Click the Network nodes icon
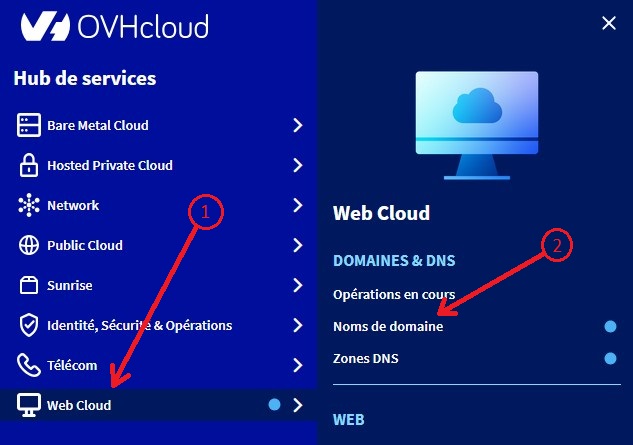Screen dimensions: 633x445 (x=29, y=205)
